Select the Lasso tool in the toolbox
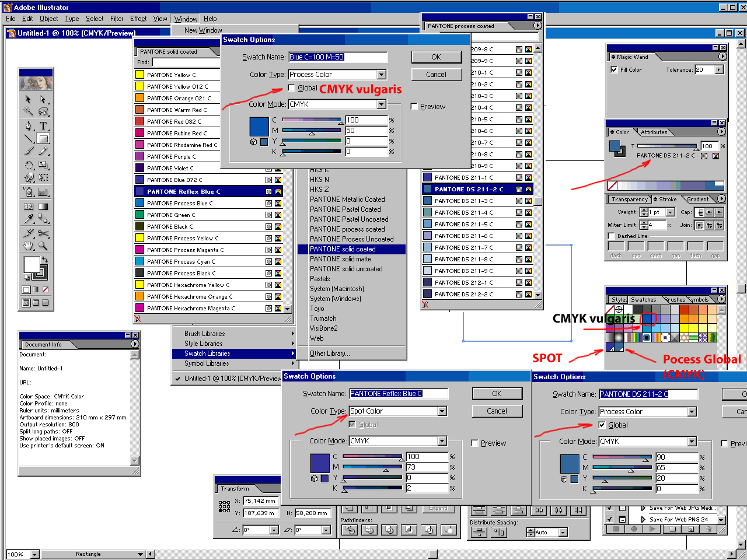The image size is (747, 560). point(43,111)
